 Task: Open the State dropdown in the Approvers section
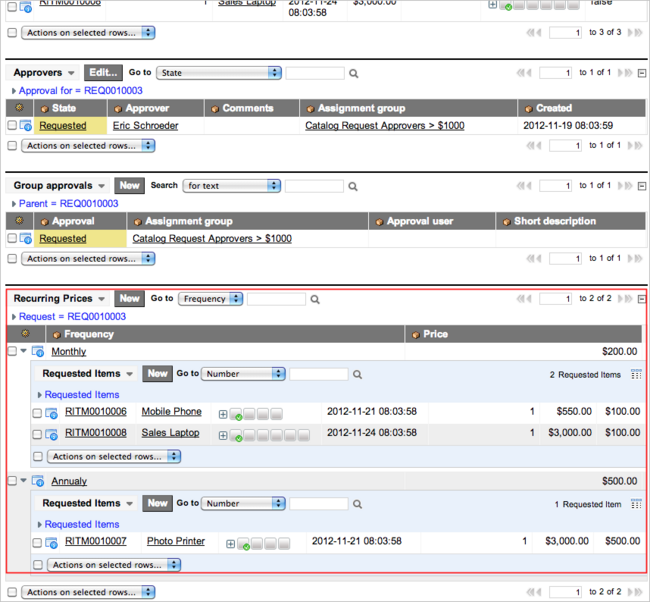click(x=219, y=73)
